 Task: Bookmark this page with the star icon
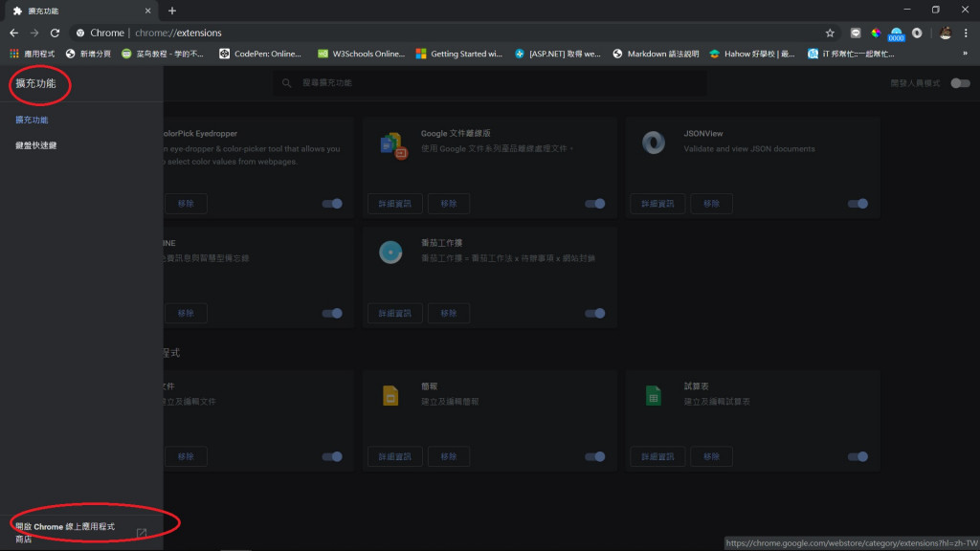tap(830, 33)
